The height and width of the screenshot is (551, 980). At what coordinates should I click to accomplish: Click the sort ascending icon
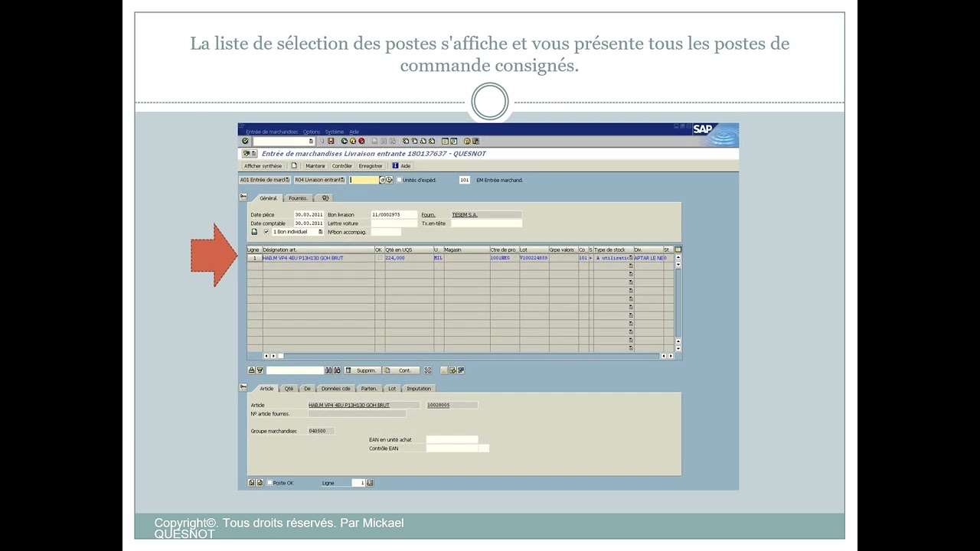click(x=251, y=370)
